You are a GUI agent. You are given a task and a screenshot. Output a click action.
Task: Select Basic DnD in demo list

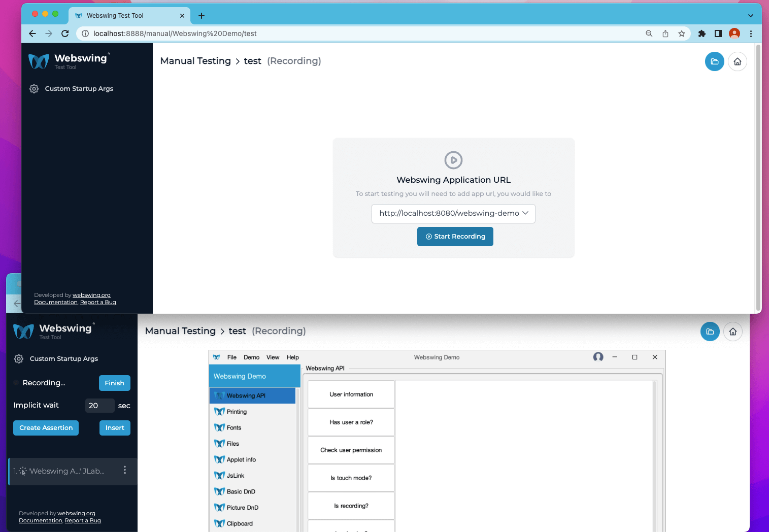[x=252, y=492]
